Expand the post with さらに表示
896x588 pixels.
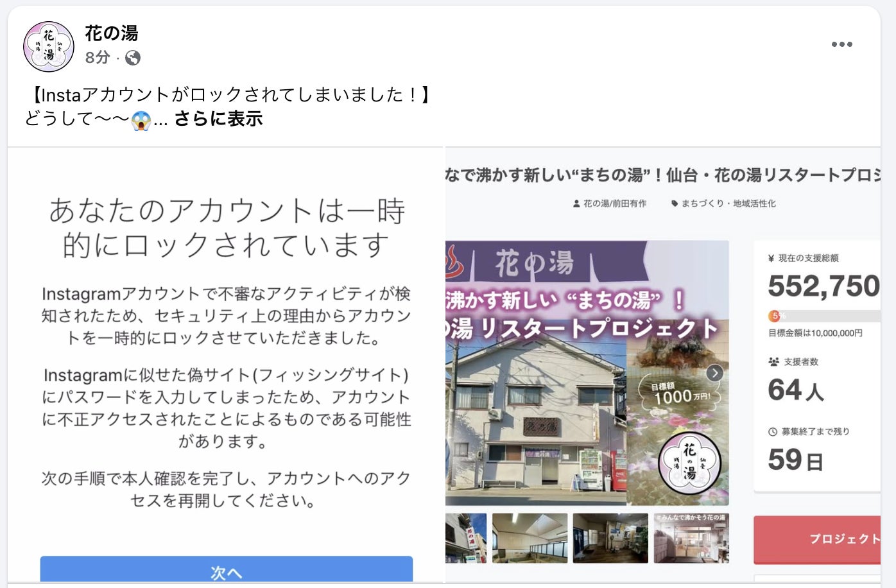tap(218, 119)
